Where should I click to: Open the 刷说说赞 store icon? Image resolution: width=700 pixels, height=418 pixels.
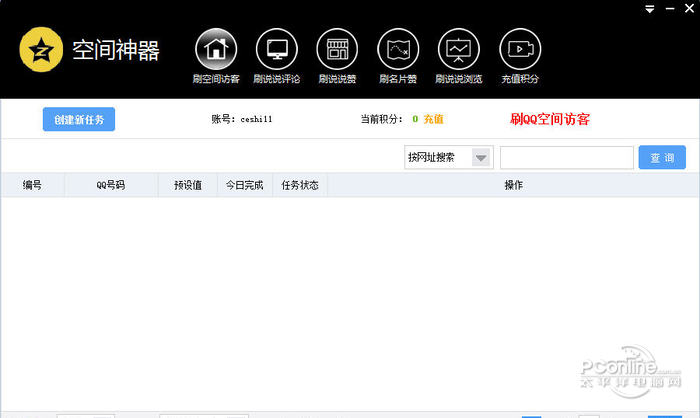coord(337,49)
